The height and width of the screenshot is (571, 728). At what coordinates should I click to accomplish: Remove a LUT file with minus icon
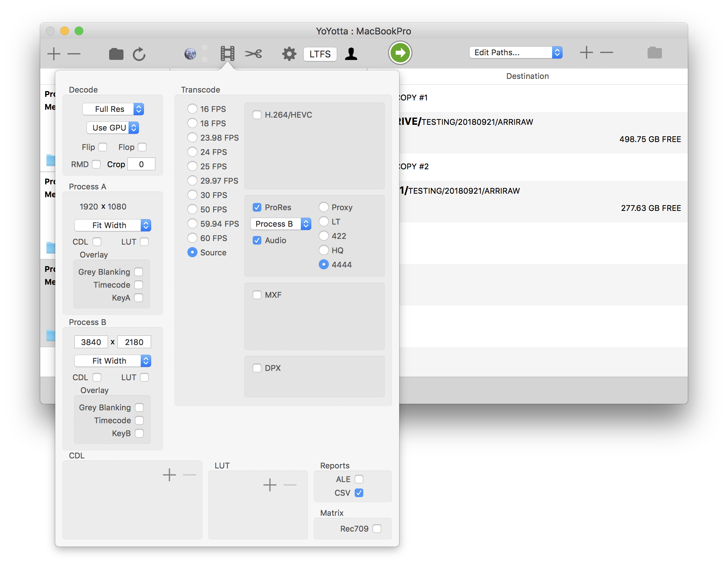pyautogui.click(x=290, y=485)
